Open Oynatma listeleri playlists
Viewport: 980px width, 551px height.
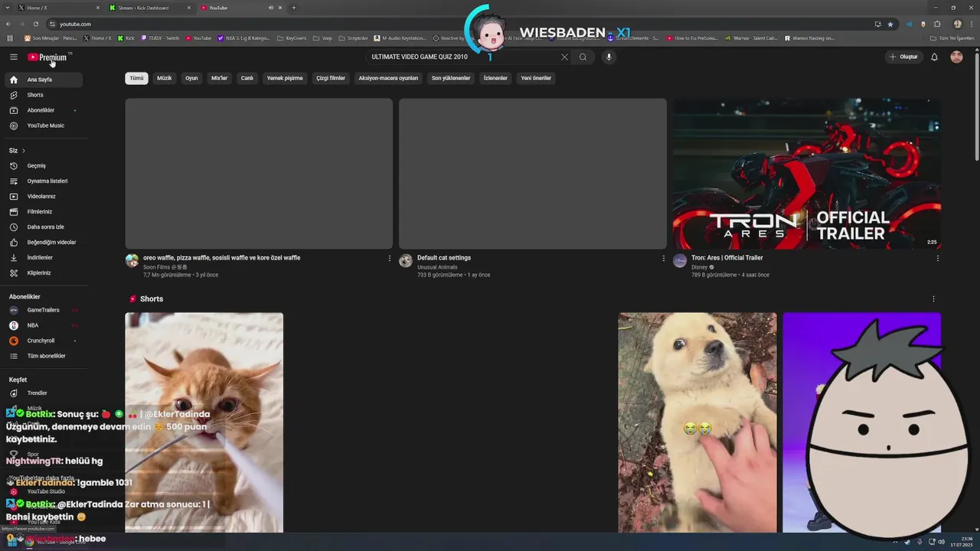coord(44,181)
